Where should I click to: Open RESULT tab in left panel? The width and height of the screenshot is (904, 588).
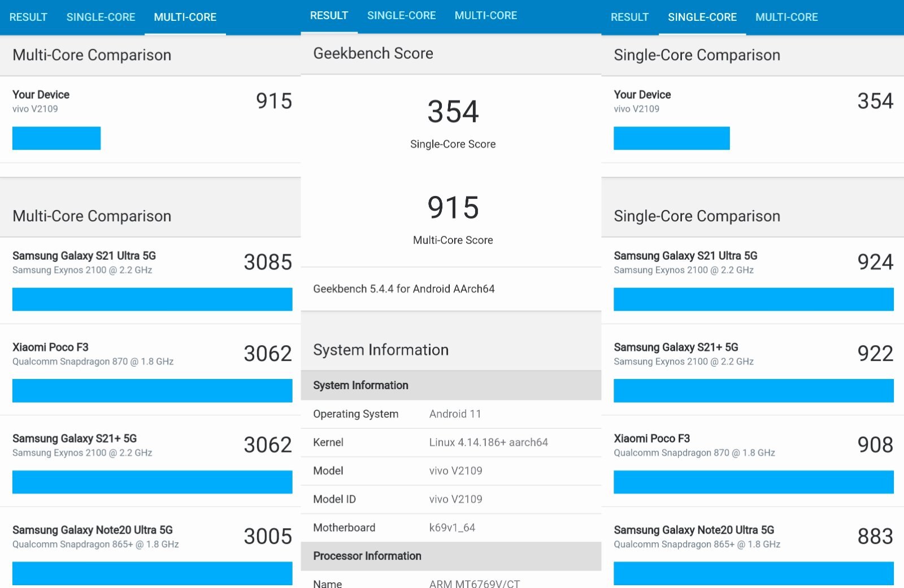pyautogui.click(x=28, y=17)
